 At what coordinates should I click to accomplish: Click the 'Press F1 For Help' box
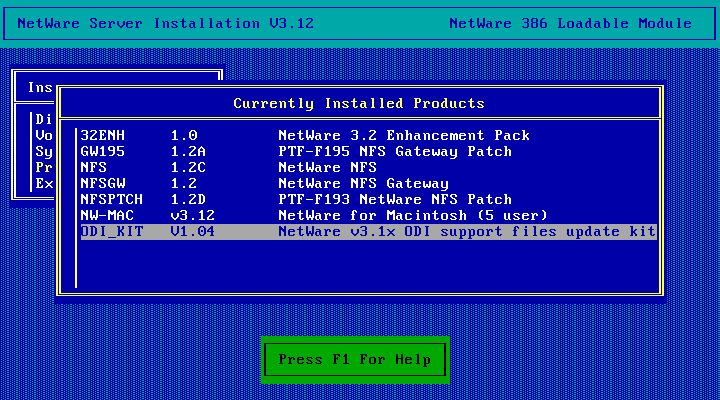click(x=355, y=360)
